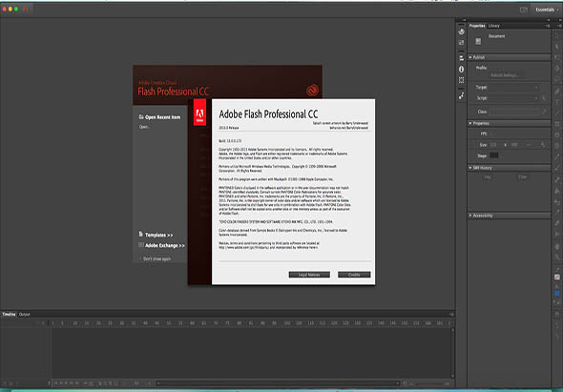The image size is (563, 392).
Task: Open the Script dropdown
Action: coord(513,98)
